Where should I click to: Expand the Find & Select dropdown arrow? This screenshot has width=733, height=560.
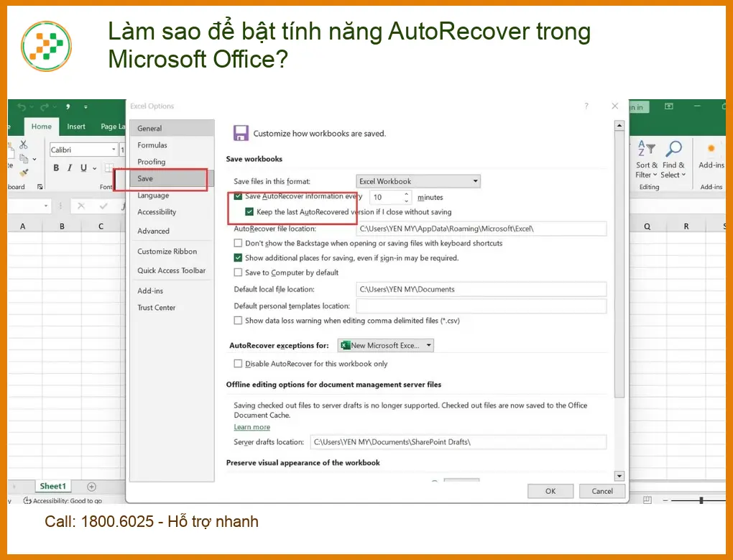coord(683,175)
